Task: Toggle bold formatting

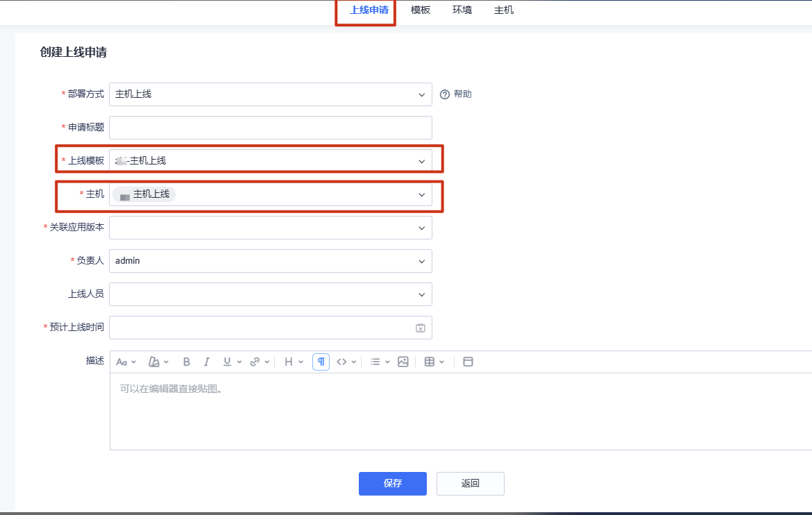Action: pos(187,362)
